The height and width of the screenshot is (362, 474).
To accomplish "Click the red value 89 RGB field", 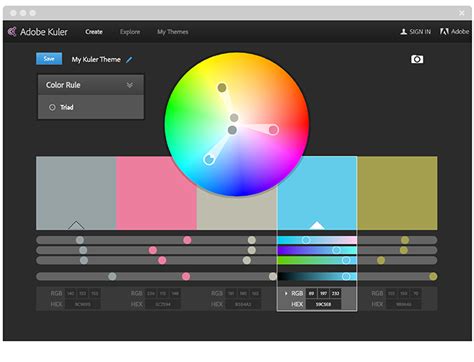I will 311,294.
